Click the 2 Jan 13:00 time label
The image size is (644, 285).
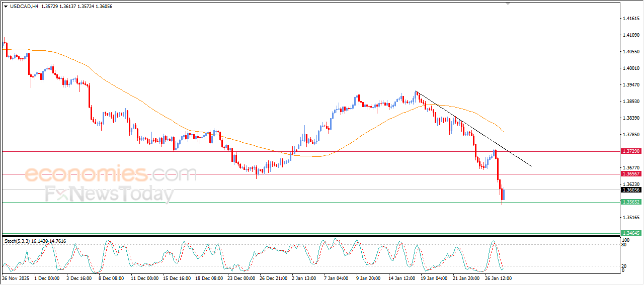coord(303,278)
